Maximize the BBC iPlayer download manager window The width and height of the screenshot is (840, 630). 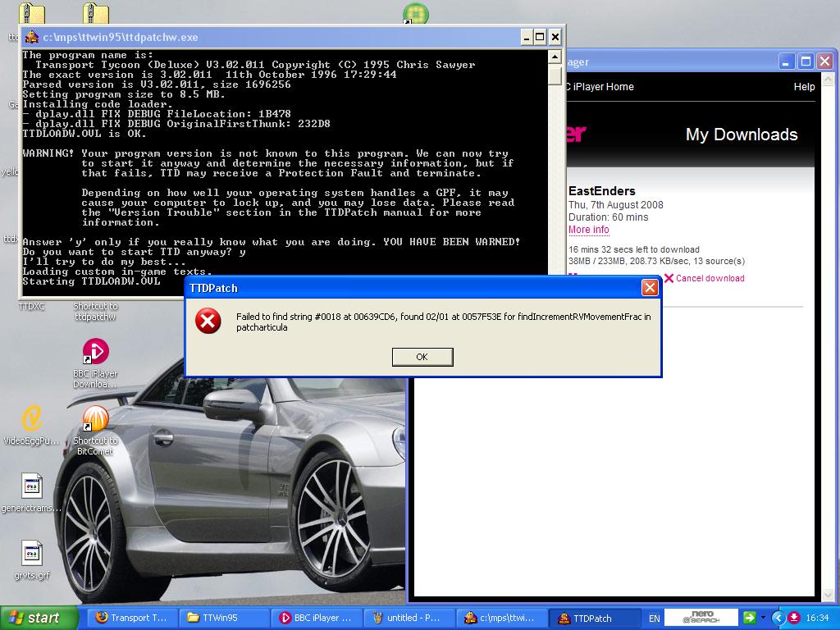(806, 62)
